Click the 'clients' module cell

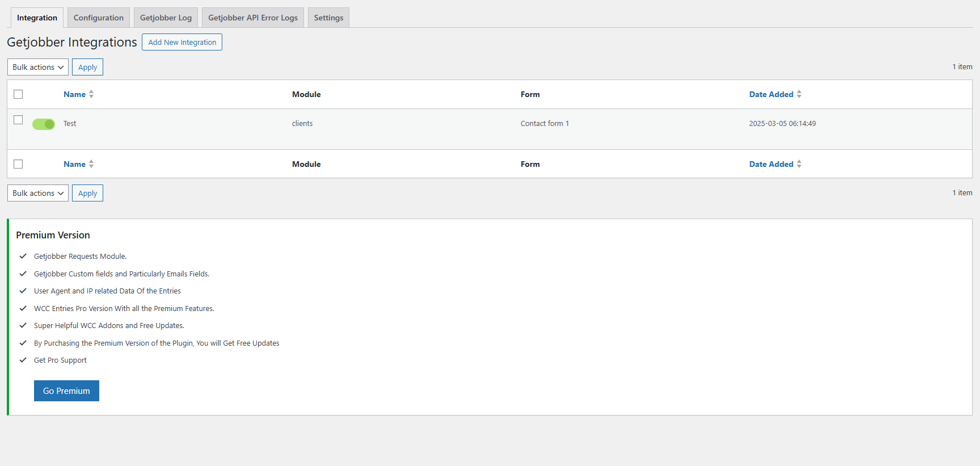click(302, 123)
